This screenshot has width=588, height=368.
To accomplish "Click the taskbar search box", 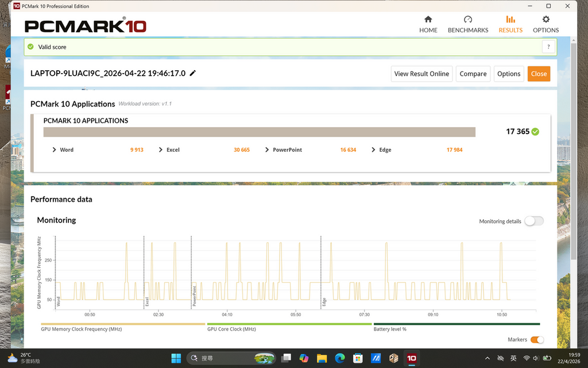I will click(x=231, y=358).
